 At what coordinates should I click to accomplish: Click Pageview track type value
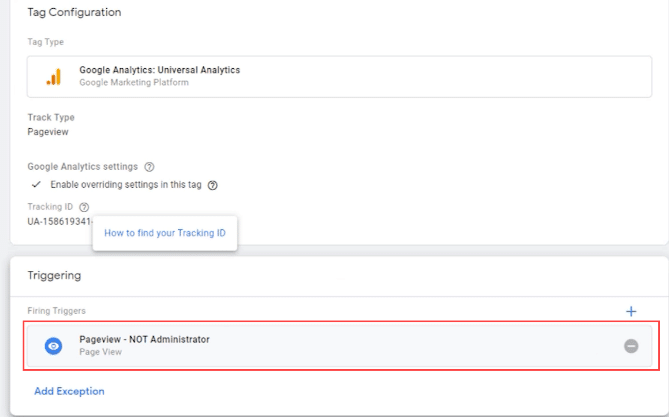coord(48,132)
